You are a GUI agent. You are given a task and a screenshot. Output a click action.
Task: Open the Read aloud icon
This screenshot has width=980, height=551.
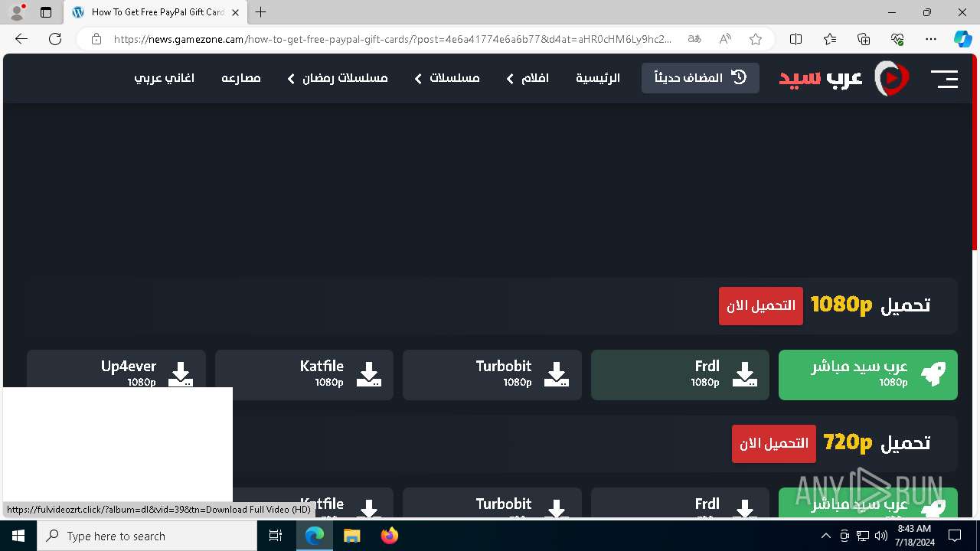[725, 39]
